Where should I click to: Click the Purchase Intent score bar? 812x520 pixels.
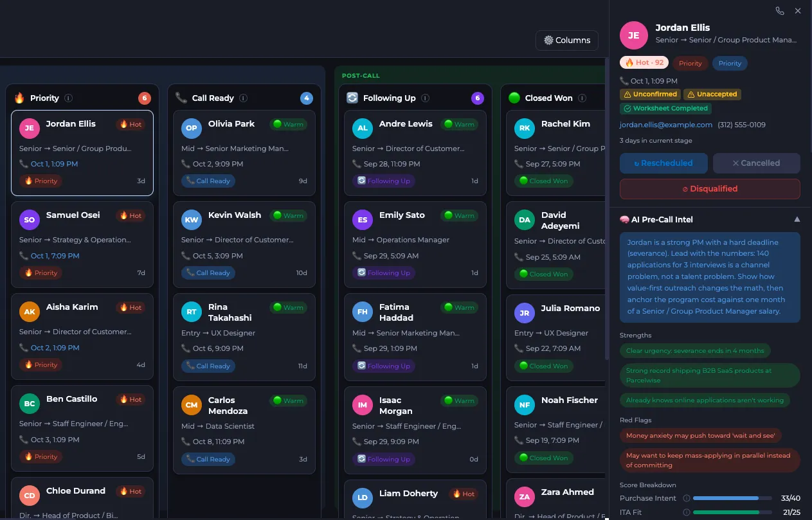733,498
